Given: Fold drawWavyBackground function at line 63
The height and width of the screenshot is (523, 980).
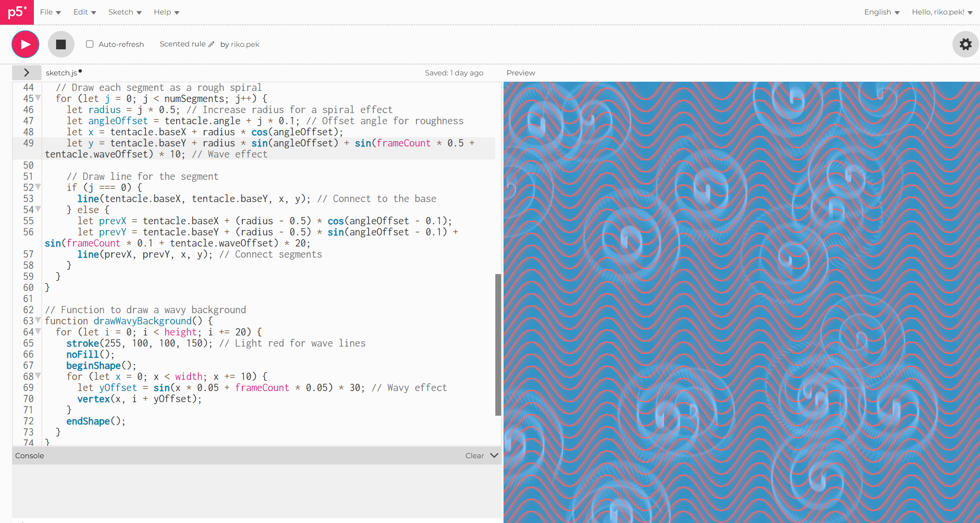Looking at the screenshot, I should (x=38, y=320).
